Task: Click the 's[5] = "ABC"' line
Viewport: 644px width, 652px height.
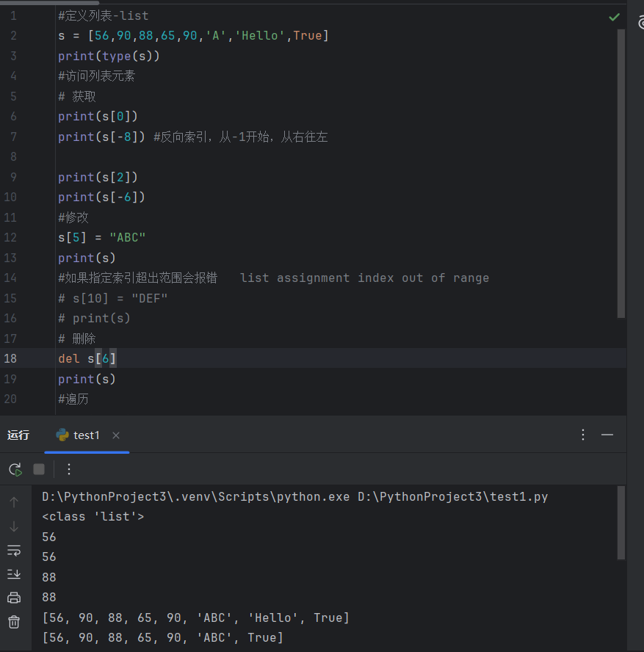Action: [x=102, y=237]
